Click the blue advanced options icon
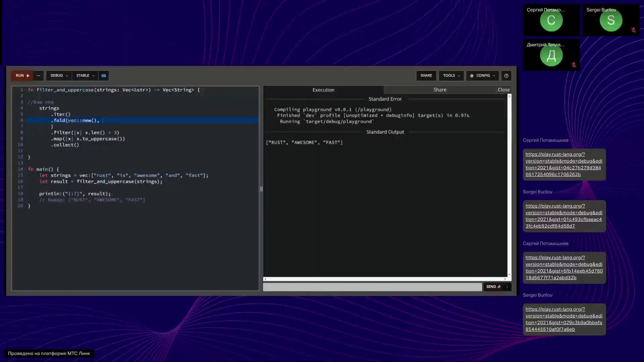This screenshot has height=362, width=644. 104,76
